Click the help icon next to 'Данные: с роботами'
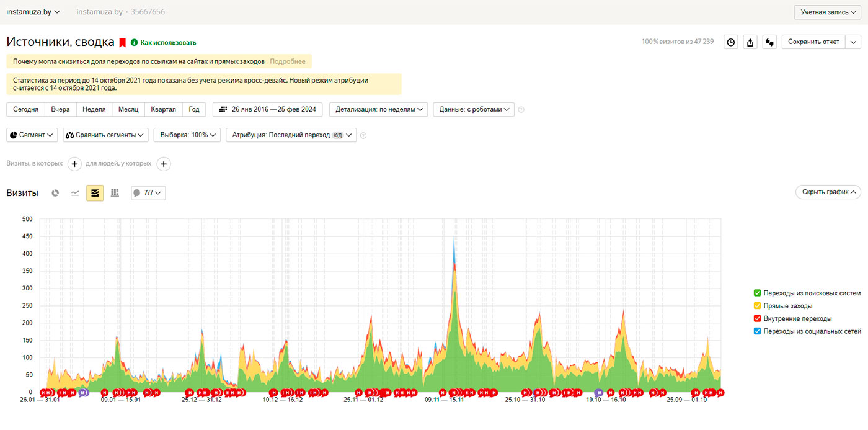Image resolution: width=868 pixels, height=430 pixels. [521, 110]
